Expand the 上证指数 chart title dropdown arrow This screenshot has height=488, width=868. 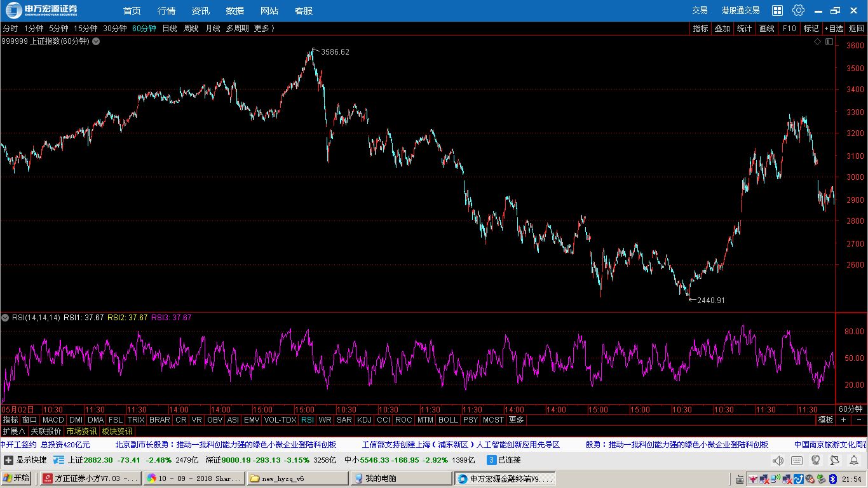pos(96,41)
